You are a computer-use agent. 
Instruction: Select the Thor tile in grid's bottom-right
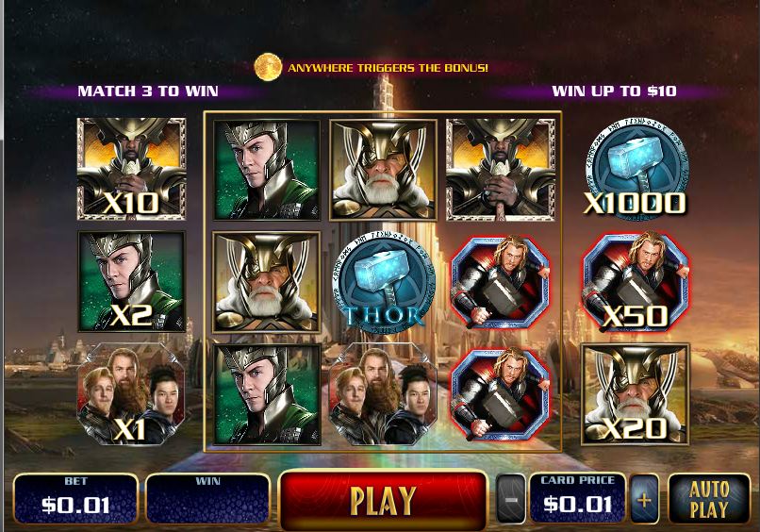click(x=500, y=394)
